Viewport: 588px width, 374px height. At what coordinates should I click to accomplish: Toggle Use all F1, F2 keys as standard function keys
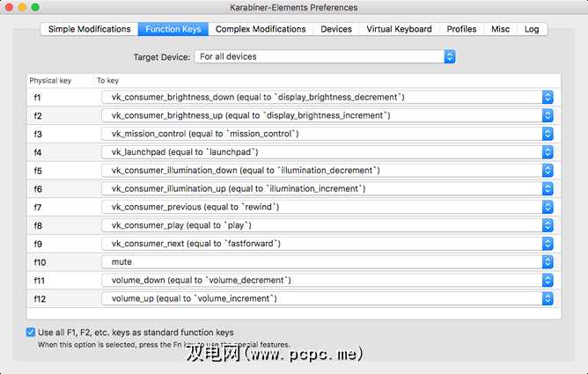pos(31,333)
